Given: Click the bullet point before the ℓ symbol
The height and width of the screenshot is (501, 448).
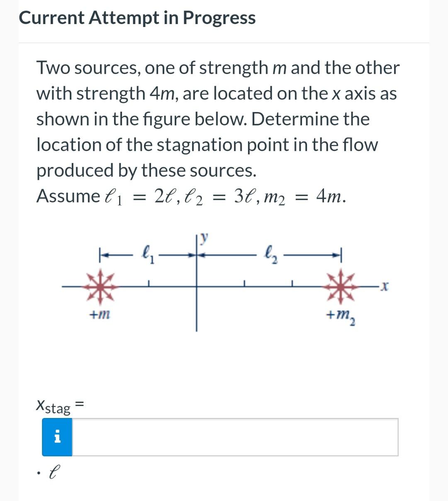Looking at the screenshot, I should [39, 472].
